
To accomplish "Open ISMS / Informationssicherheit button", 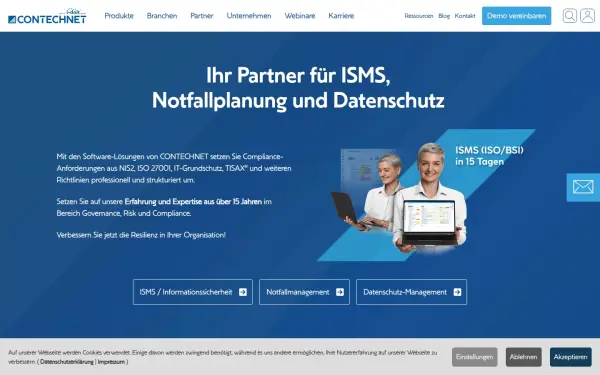I will [x=193, y=292].
